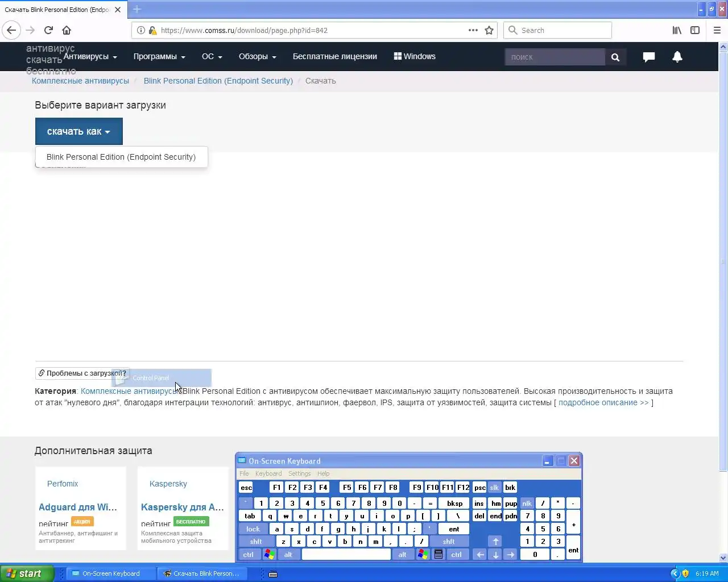Open the Firefox home page icon
The height and width of the screenshot is (582, 728).
pos(67,30)
